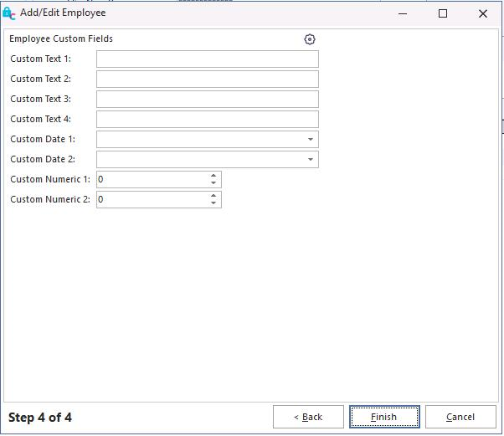Click the app icon in title bar
Screen dimensions: 504x436
coord(9,13)
